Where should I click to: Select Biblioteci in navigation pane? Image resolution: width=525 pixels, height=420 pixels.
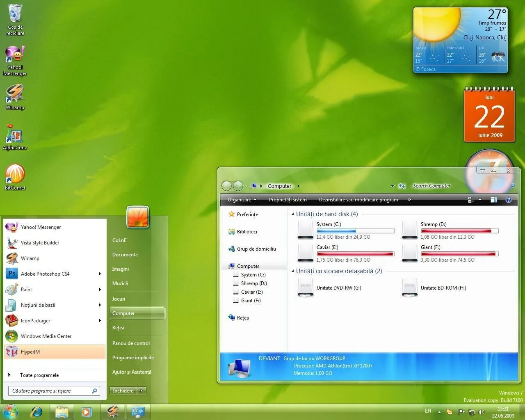click(242, 232)
